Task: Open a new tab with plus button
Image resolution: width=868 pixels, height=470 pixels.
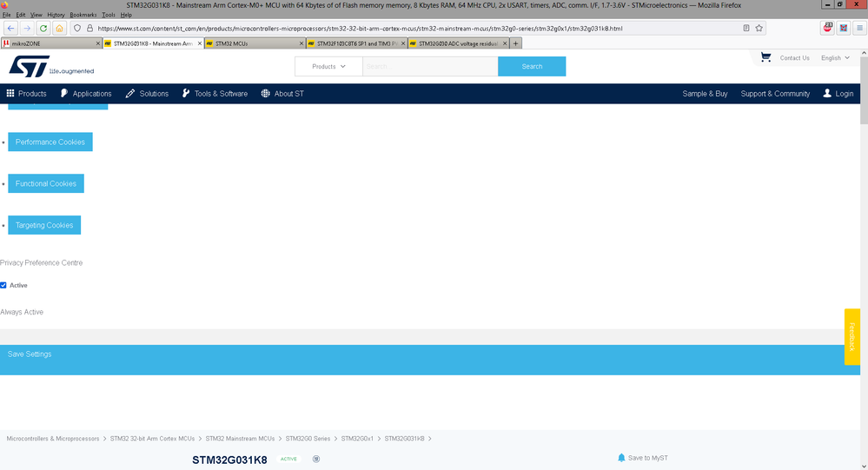Action: (515, 43)
